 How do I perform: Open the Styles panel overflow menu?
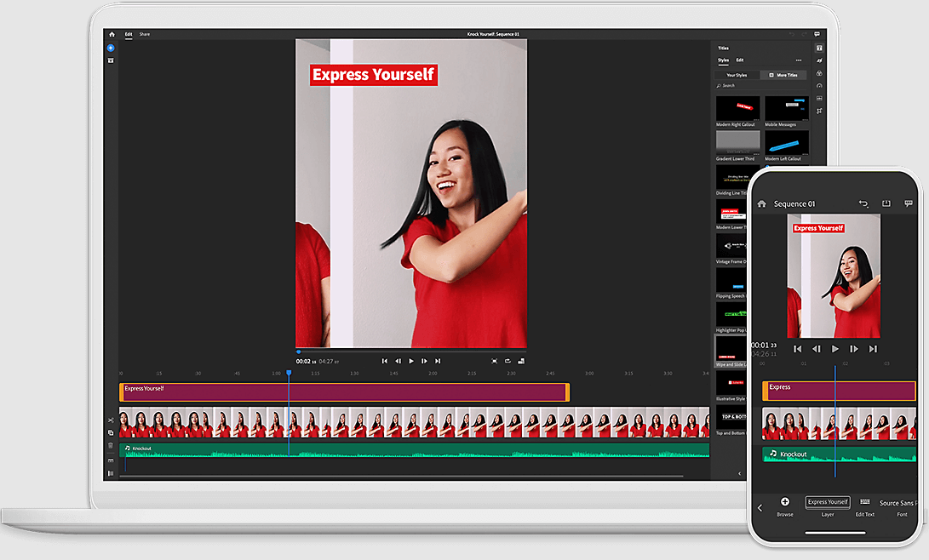(x=799, y=60)
